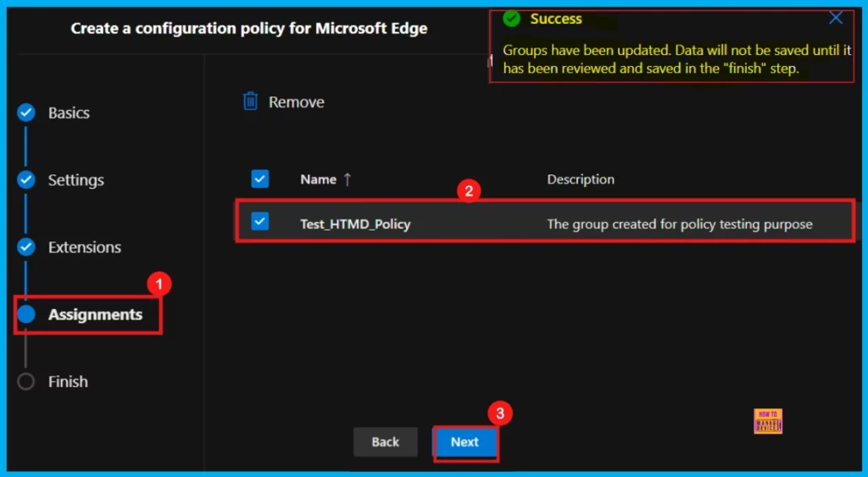This screenshot has width=868, height=477.
Task: Click the Remove label text
Action: click(296, 102)
